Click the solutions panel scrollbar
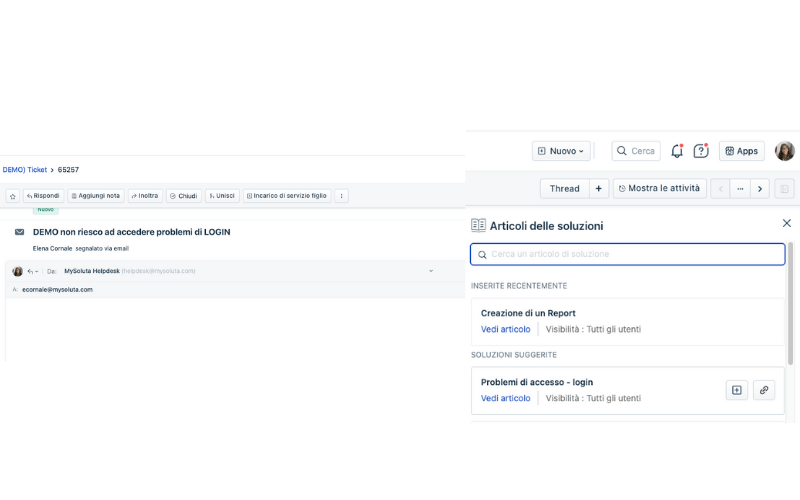Screen dimensions: 800x500 [790, 304]
